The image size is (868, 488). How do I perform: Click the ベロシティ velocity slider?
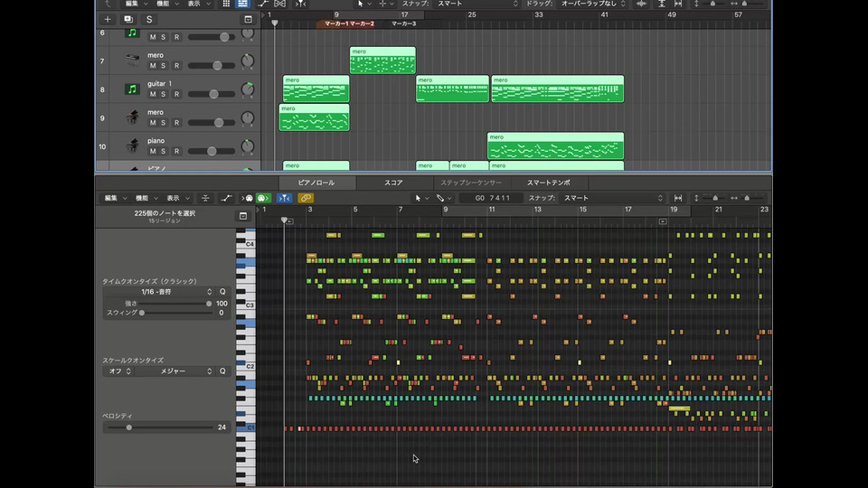(129, 427)
